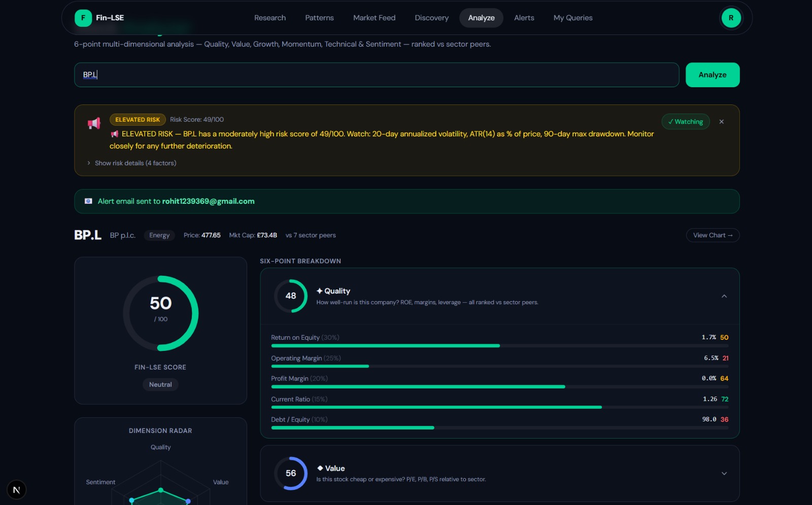
Task: Open the Patterns page
Action: pos(319,18)
